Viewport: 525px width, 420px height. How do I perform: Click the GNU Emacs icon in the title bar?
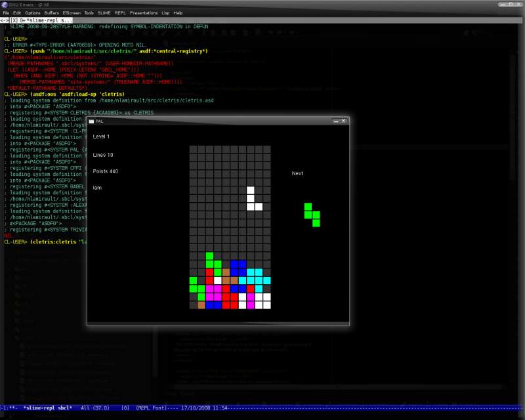click(5, 5)
